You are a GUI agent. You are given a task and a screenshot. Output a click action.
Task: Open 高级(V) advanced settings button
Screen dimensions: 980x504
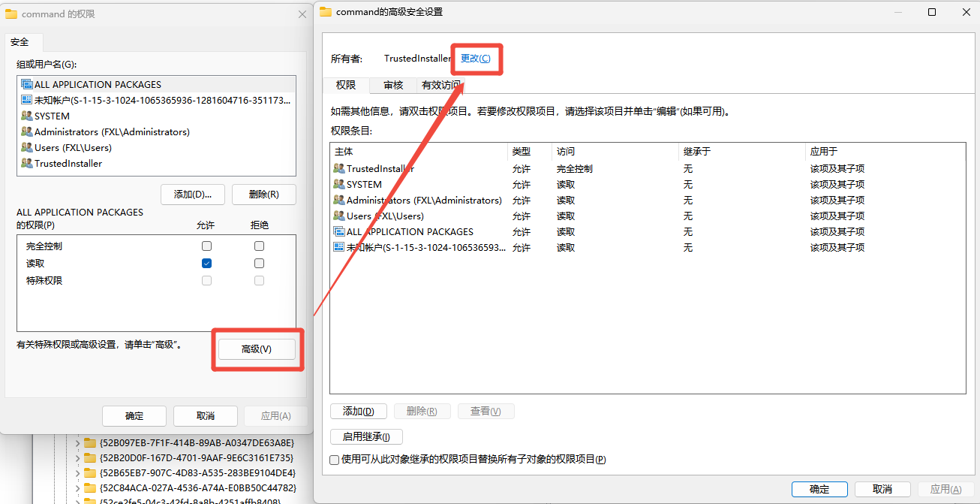click(x=257, y=349)
